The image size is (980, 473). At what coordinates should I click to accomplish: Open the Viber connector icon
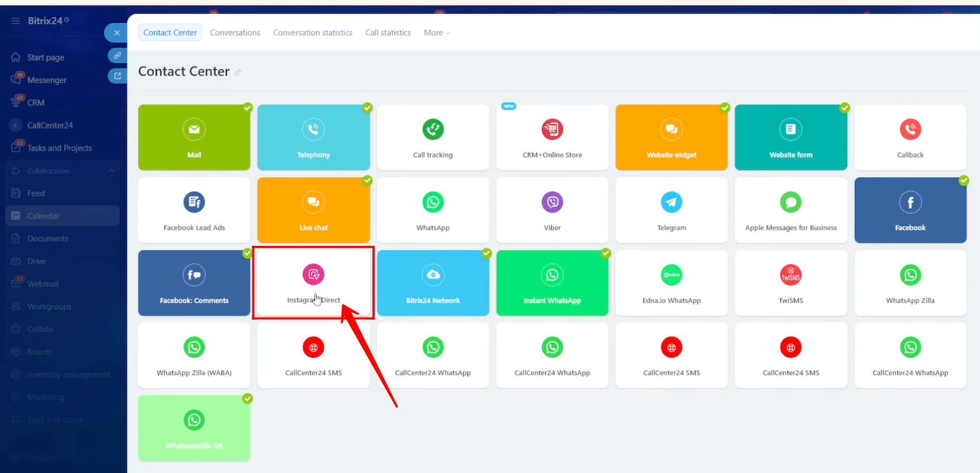point(552,202)
